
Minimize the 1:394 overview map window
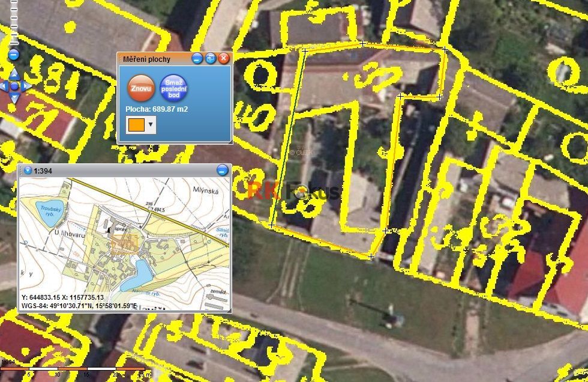point(223,171)
